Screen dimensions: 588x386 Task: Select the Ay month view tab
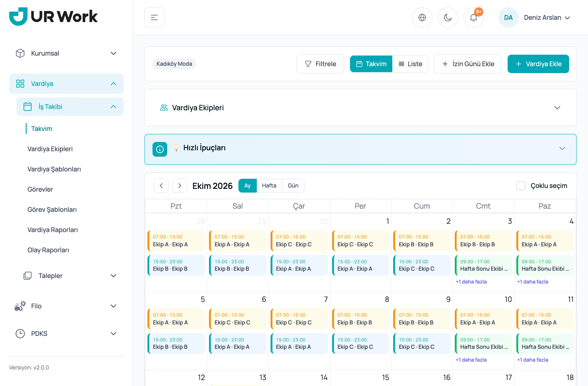click(x=248, y=186)
